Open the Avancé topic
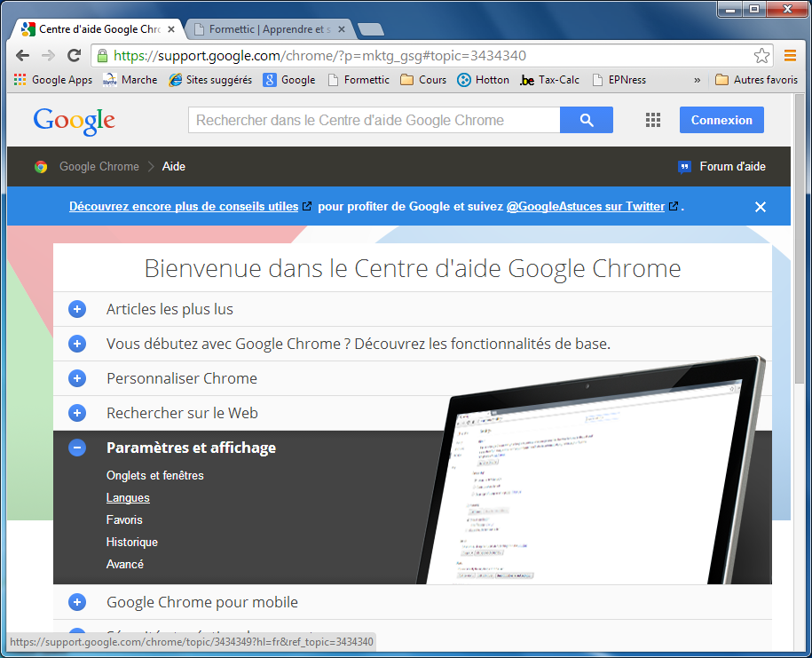This screenshot has height=658, width=812. pyautogui.click(x=125, y=564)
